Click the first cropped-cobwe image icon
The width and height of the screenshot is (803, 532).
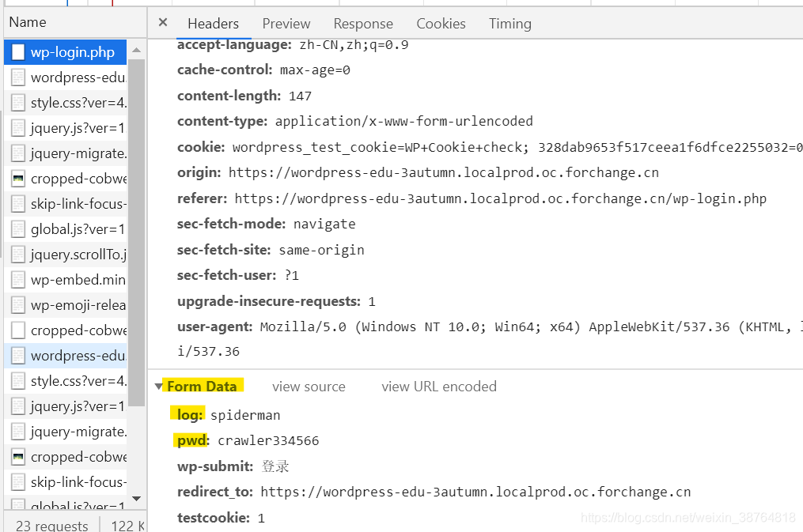click(x=18, y=179)
